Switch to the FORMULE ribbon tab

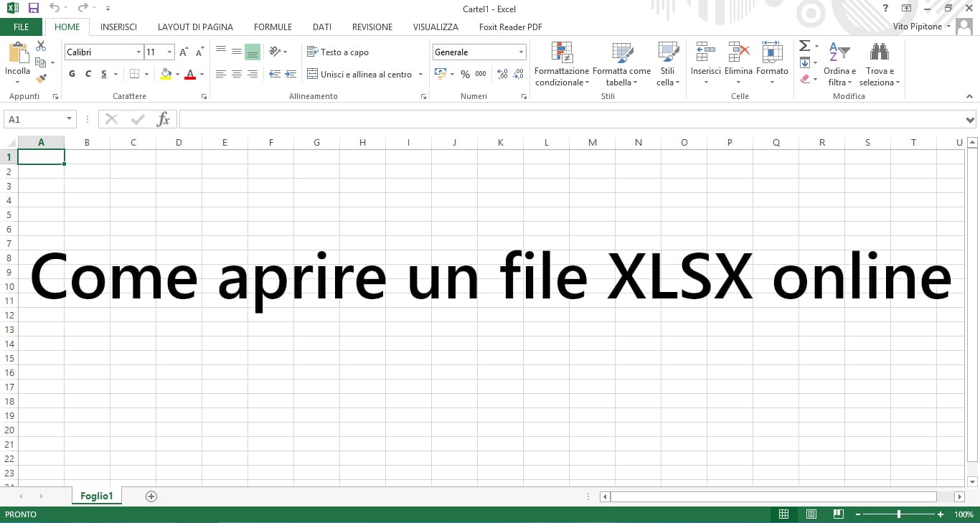pyautogui.click(x=273, y=27)
